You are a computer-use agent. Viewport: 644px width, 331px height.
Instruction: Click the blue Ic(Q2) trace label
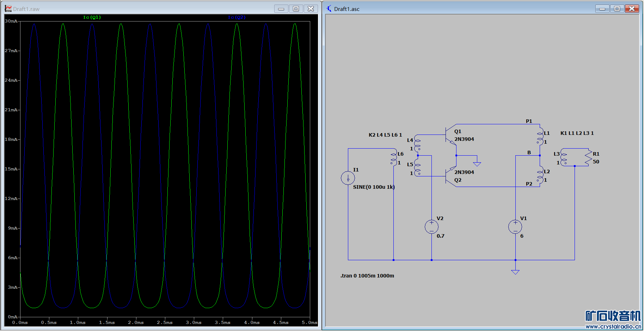[x=237, y=17]
